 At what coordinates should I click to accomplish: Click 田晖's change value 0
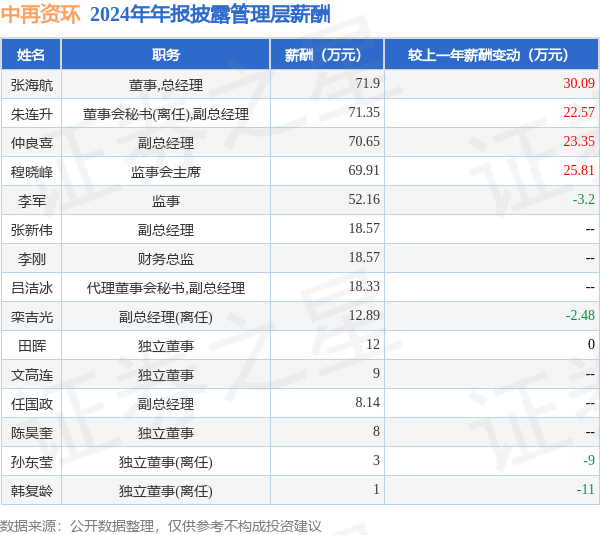click(592, 344)
